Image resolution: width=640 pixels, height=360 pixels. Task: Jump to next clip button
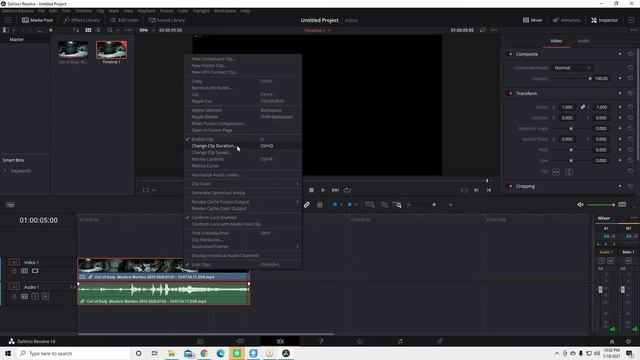pos(335,190)
